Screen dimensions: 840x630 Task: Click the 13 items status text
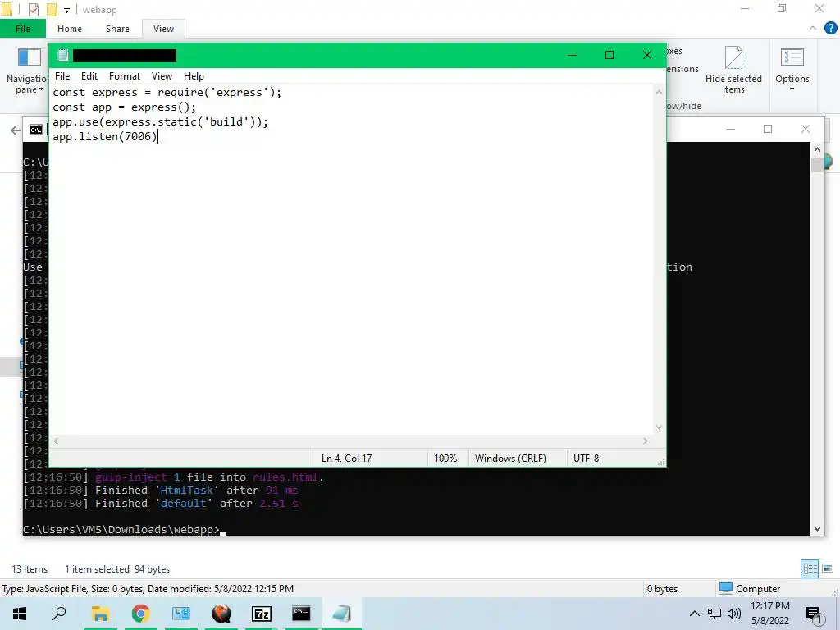[30, 569]
